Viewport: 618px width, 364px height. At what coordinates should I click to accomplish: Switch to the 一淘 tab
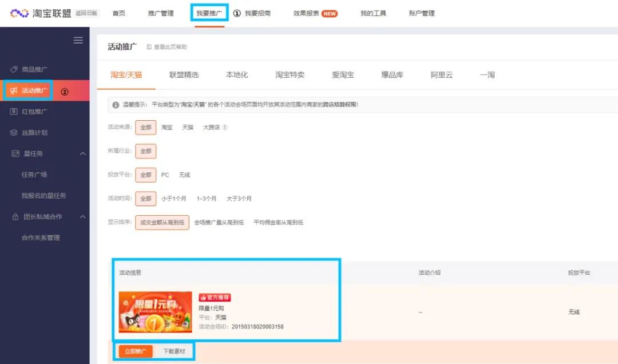(x=487, y=75)
